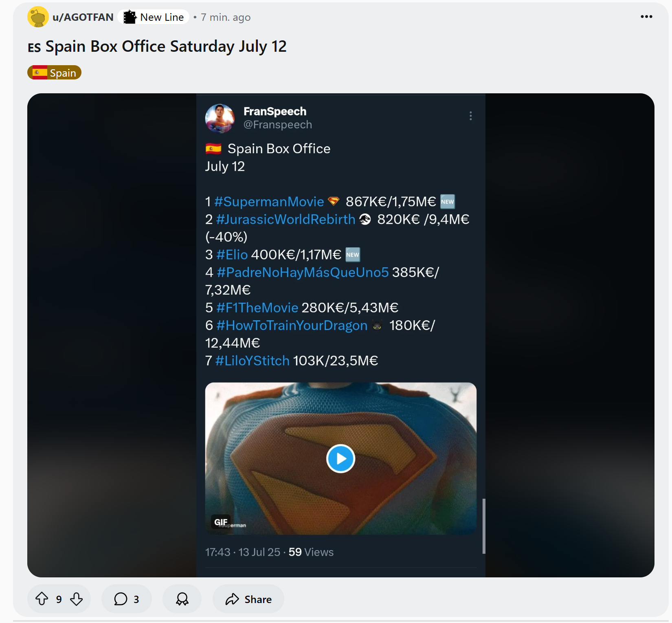The height and width of the screenshot is (623, 672).
Task: Share this post
Action: tap(248, 599)
